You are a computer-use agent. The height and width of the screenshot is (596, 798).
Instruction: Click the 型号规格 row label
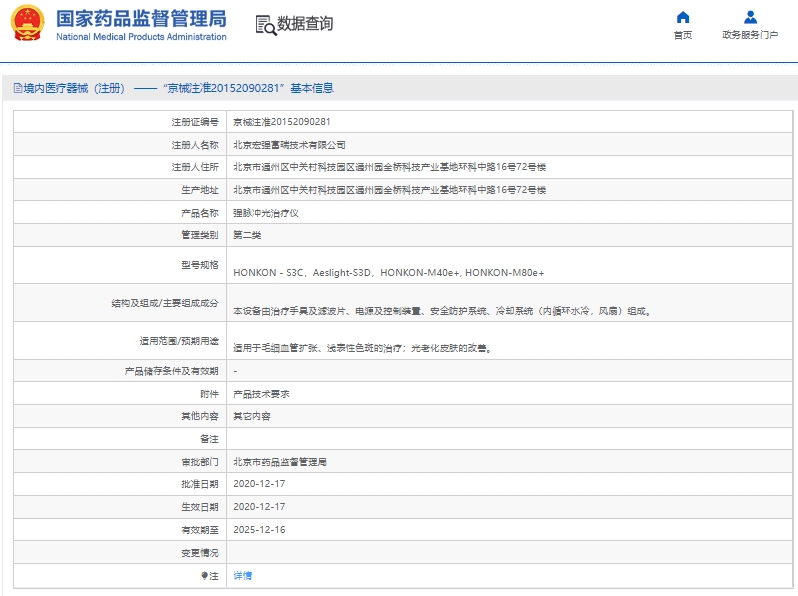point(200,265)
